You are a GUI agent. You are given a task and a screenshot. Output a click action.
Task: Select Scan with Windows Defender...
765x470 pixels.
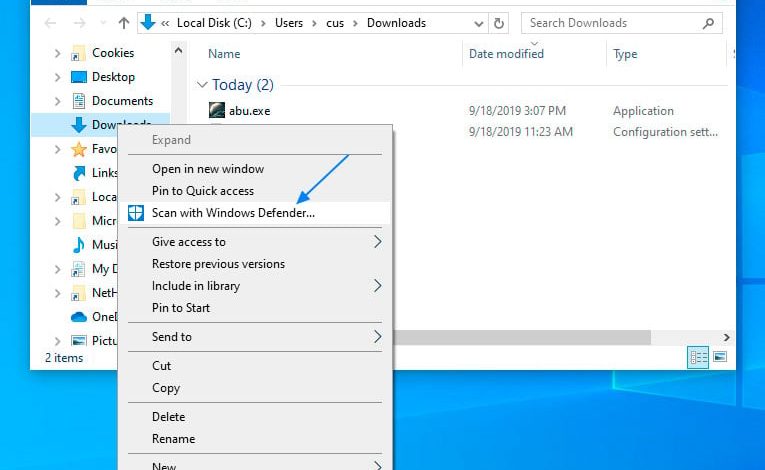pos(254,213)
